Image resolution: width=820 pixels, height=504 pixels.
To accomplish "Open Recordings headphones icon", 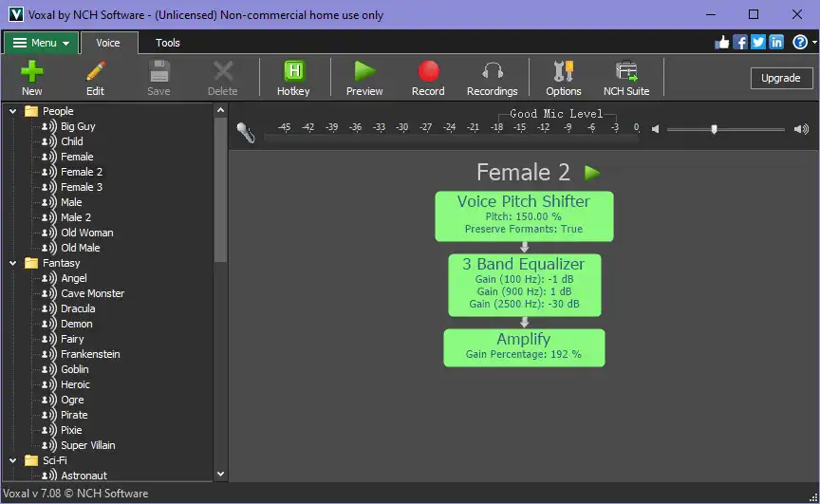I will coord(493,71).
